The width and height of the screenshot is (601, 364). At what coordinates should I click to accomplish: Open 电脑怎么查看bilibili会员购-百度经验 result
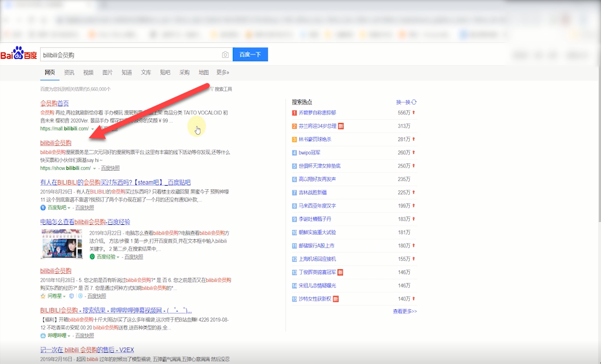[x=85, y=222]
